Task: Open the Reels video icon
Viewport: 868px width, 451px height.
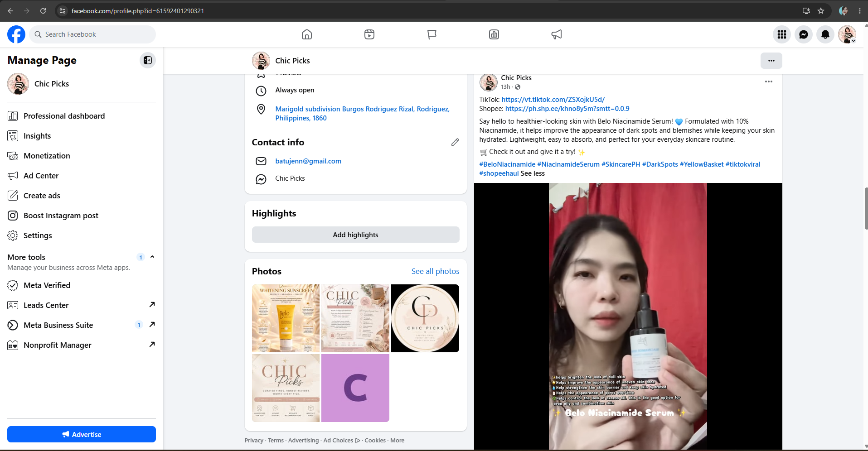Action: coord(369,34)
